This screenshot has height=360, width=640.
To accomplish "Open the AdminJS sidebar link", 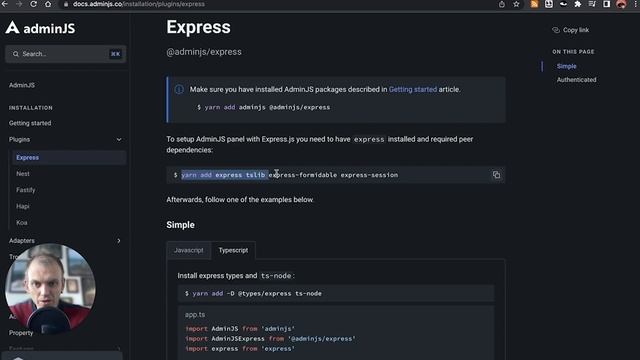I will pos(22,85).
